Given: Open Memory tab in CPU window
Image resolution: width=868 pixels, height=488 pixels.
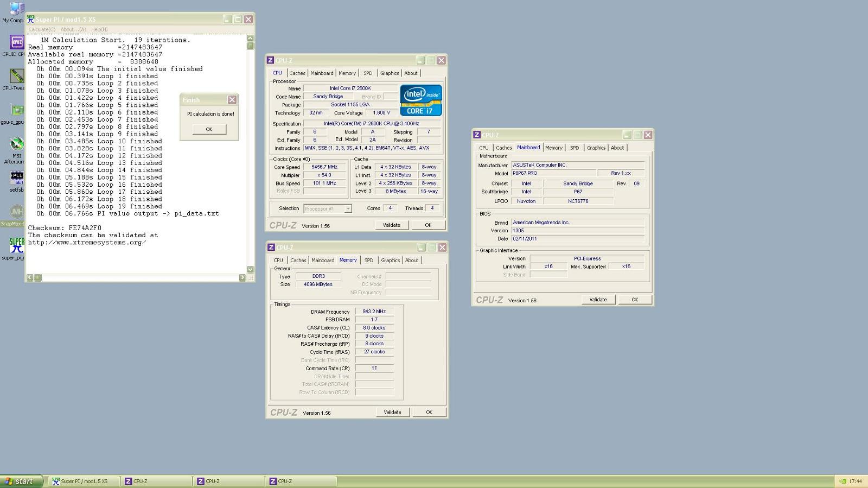Looking at the screenshot, I should 347,73.
